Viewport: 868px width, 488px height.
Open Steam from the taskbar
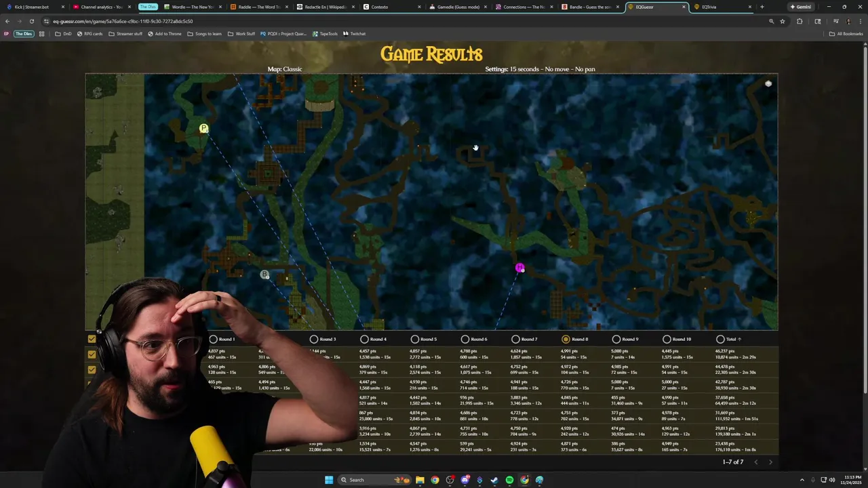click(x=494, y=480)
